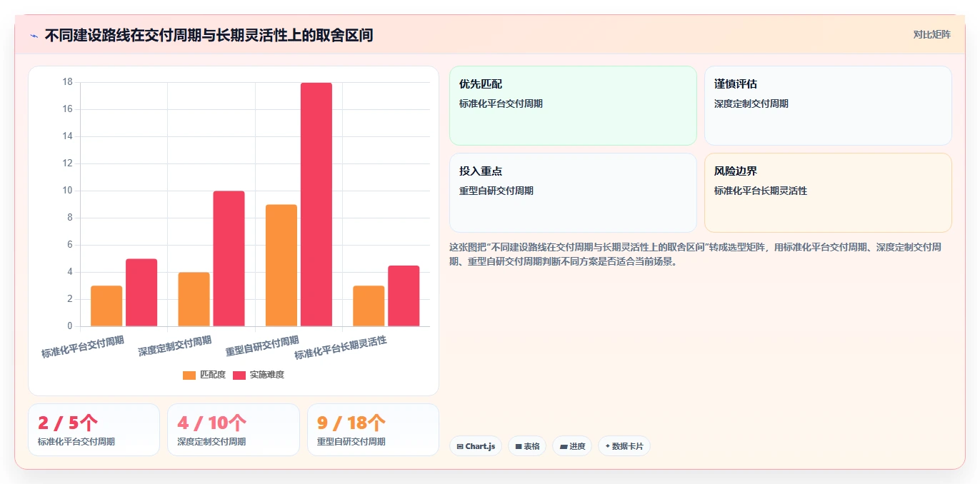Click the 标准化平台交付周期 axis label

click(83, 346)
